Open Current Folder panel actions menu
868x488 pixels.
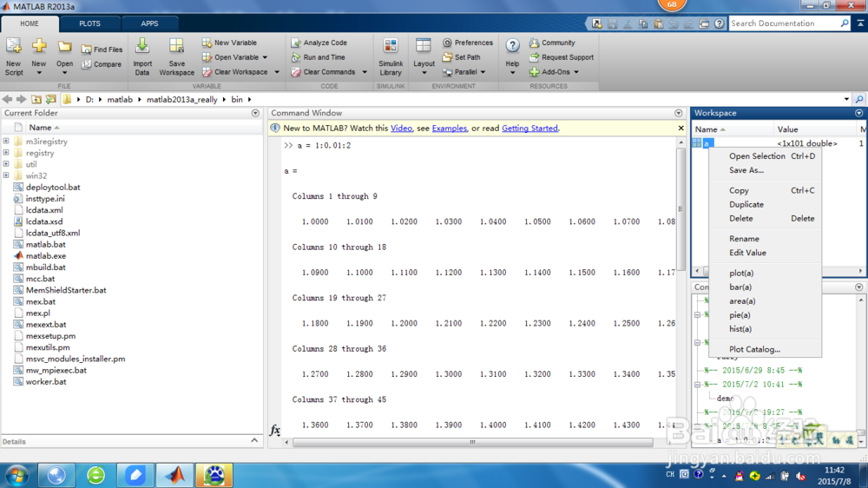coord(255,113)
